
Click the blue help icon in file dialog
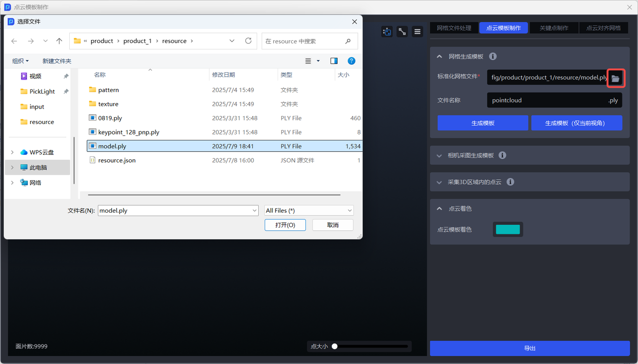coord(351,61)
